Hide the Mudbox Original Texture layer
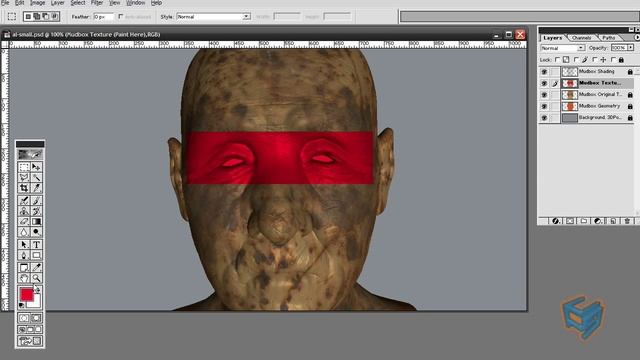The width and height of the screenshot is (640, 360). (x=544, y=94)
